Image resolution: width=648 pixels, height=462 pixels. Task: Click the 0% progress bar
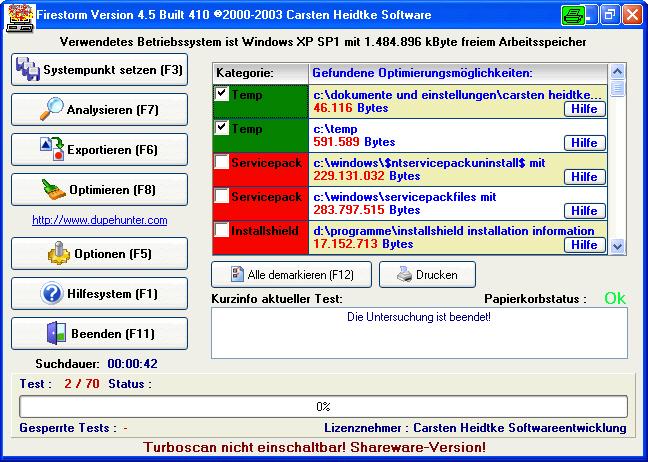coord(323,407)
